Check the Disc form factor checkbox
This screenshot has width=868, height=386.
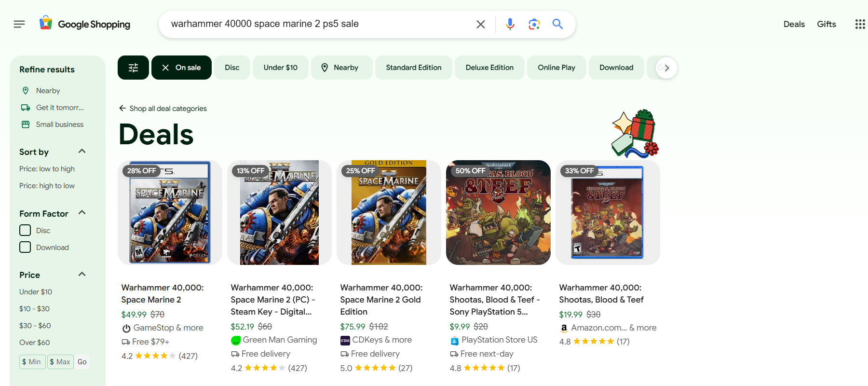pyautogui.click(x=25, y=230)
